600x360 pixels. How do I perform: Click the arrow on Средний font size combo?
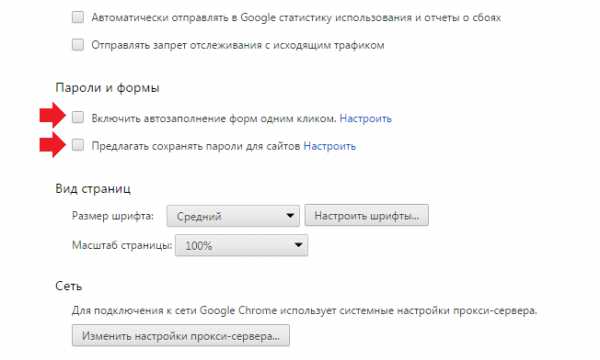290,216
